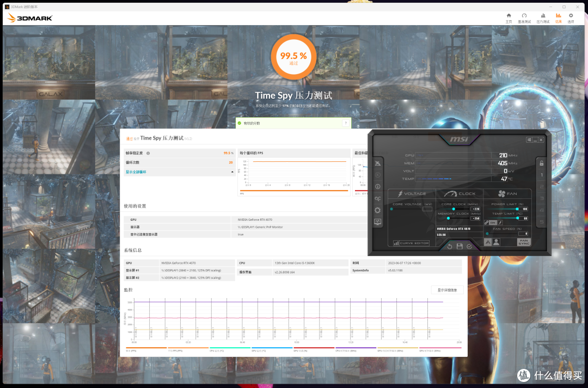
Task: Click Temp Limit slider handle
Action: click(518, 218)
